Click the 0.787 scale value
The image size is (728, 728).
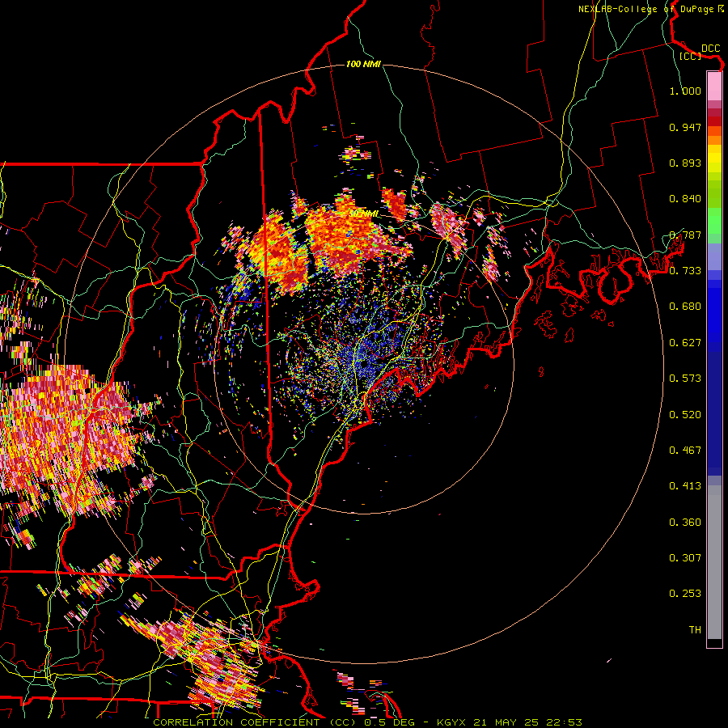tap(685, 235)
